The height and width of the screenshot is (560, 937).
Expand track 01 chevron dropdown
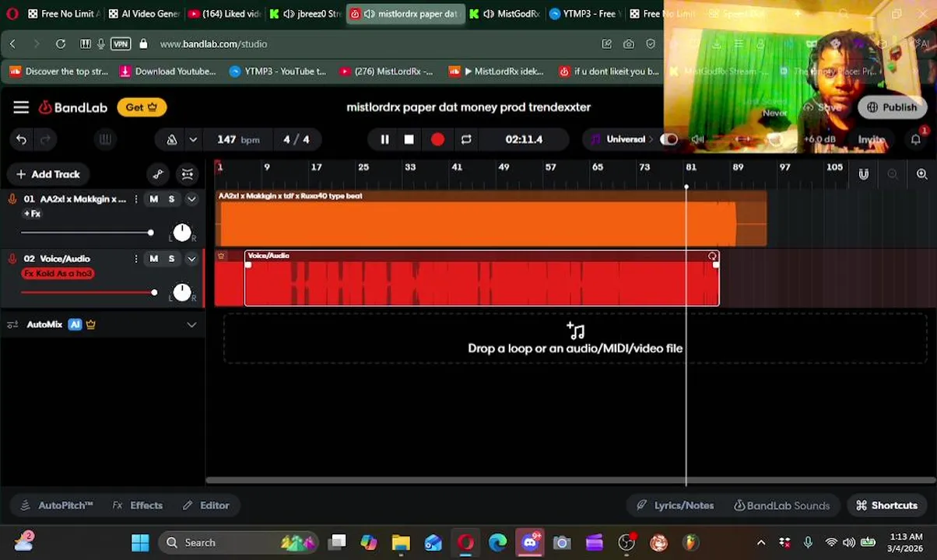191,199
